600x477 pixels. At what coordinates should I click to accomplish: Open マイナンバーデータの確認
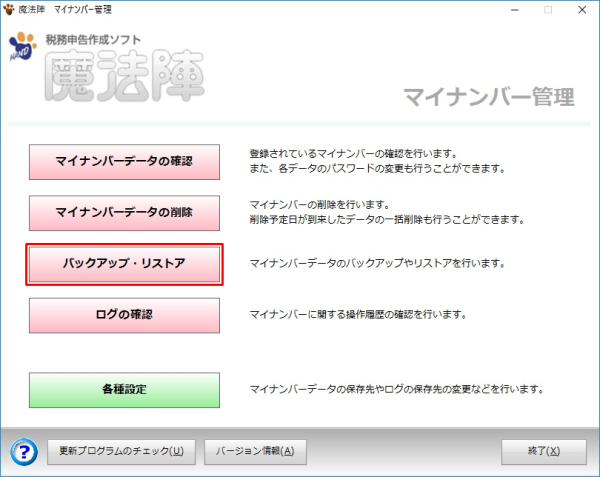point(124,160)
